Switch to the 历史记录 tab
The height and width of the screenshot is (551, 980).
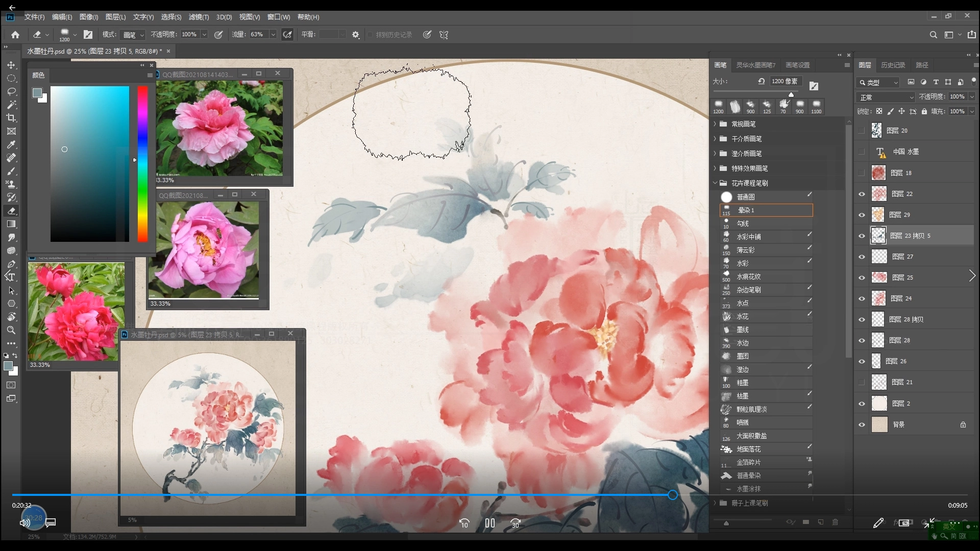click(893, 65)
